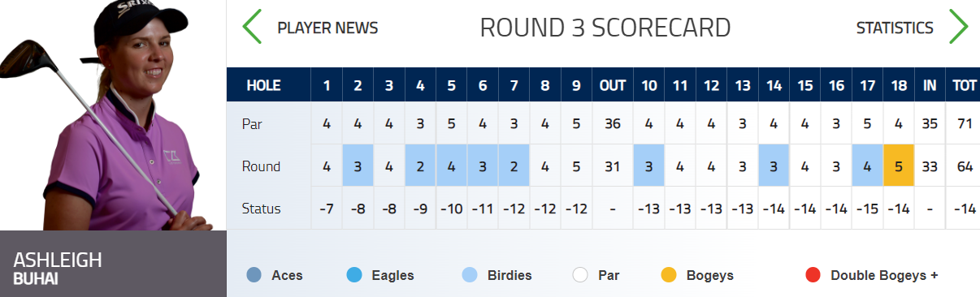
Task: Click the OUT column header
Action: (612, 84)
